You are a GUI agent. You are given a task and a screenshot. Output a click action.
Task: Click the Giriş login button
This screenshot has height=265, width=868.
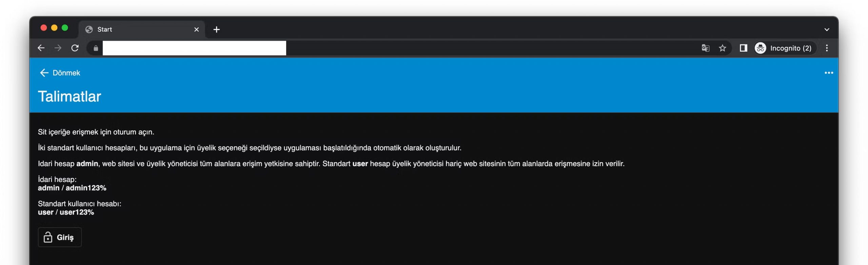60,237
